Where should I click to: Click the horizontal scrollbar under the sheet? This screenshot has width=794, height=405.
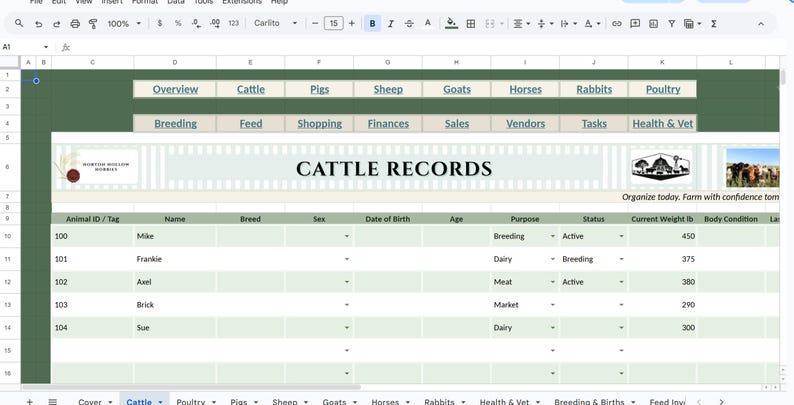191,387
